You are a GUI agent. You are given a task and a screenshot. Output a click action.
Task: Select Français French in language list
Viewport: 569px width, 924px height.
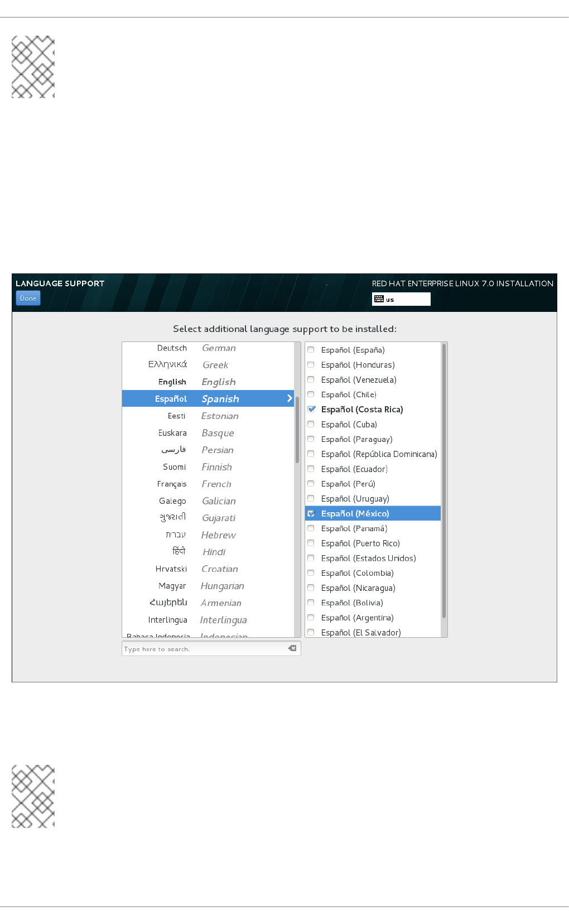208,484
